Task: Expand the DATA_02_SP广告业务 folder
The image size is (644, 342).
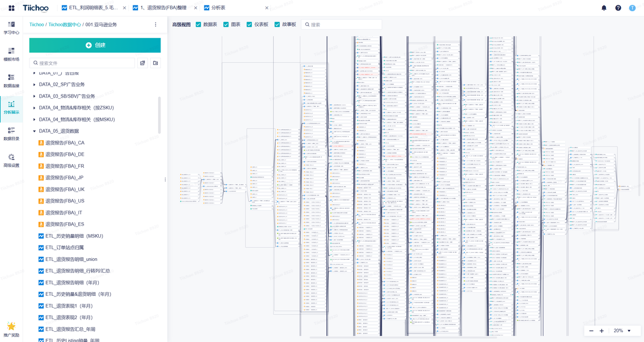Action: coord(34,85)
